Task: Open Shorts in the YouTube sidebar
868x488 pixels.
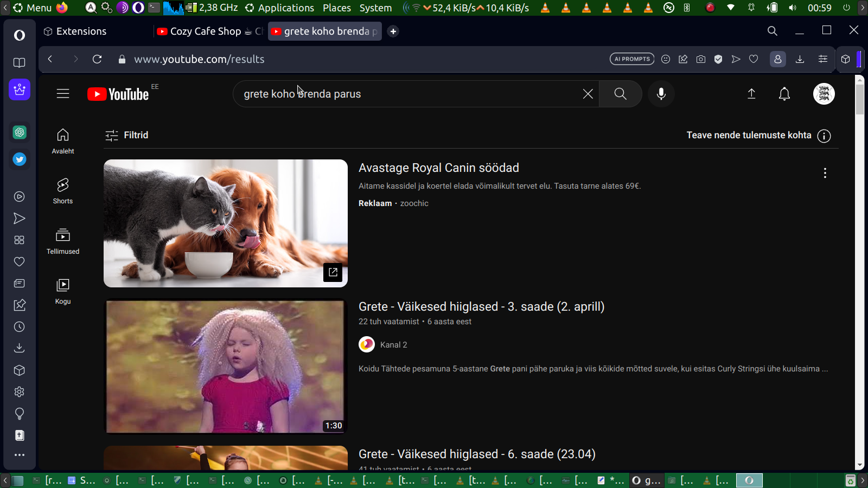Action: pos(63,191)
